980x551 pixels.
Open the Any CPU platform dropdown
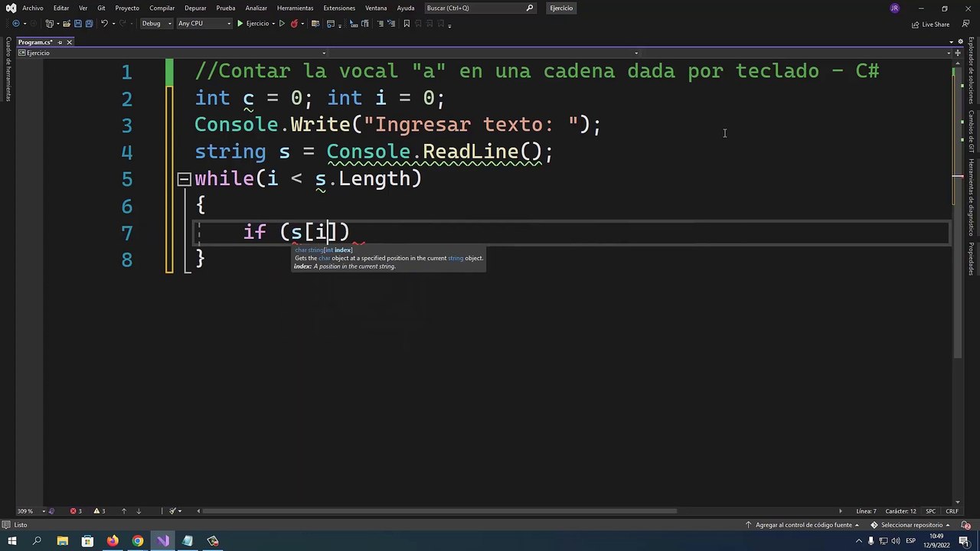click(x=204, y=23)
